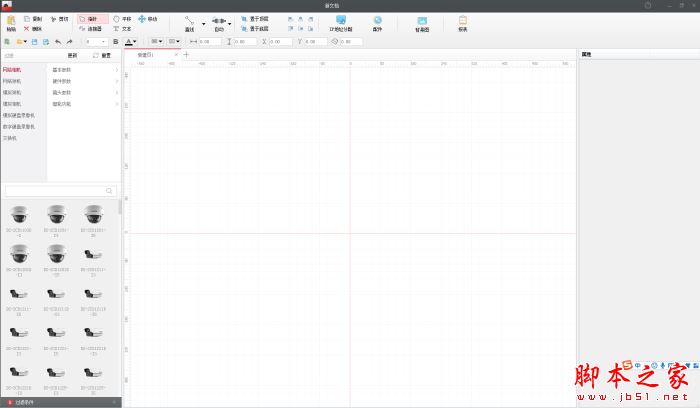This screenshot has width=700, height=408.
Task: Click the Undo arrow
Action: tap(58, 42)
